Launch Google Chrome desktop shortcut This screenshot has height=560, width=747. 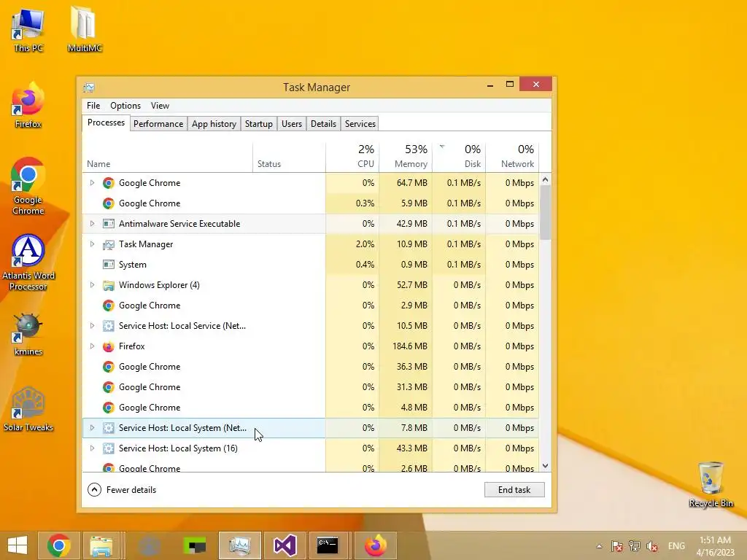[x=28, y=186]
